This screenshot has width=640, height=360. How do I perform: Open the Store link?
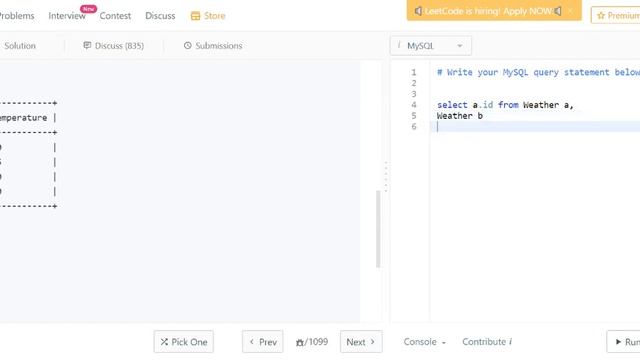(x=208, y=16)
